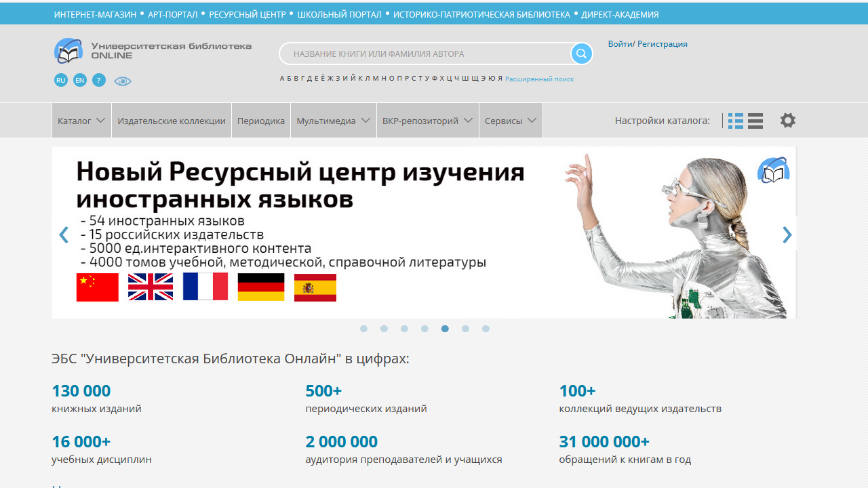
Task: Switch interface language to EN
Action: point(79,80)
